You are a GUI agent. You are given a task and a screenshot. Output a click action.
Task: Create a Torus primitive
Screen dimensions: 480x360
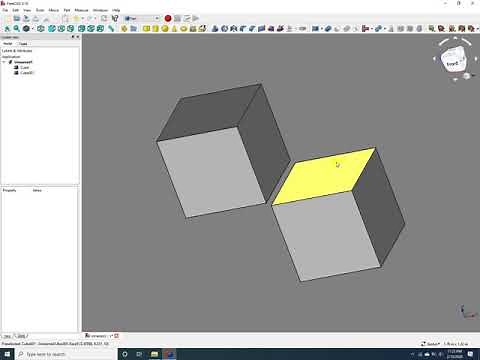(183, 29)
